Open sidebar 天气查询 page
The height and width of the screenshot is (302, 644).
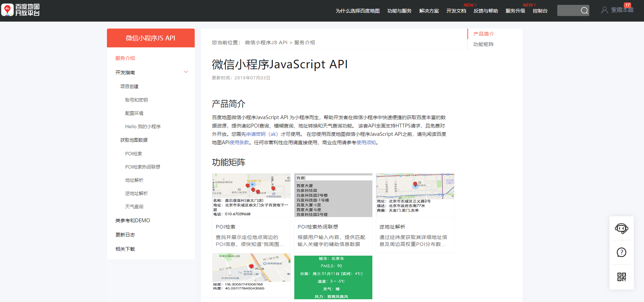click(x=134, y=207)
